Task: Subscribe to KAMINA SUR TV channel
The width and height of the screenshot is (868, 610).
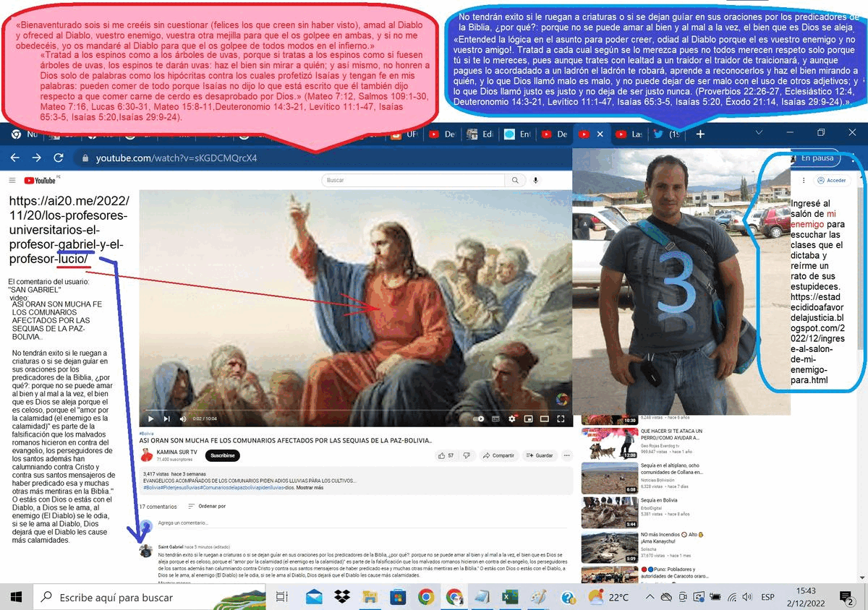Action: [222, 455]
